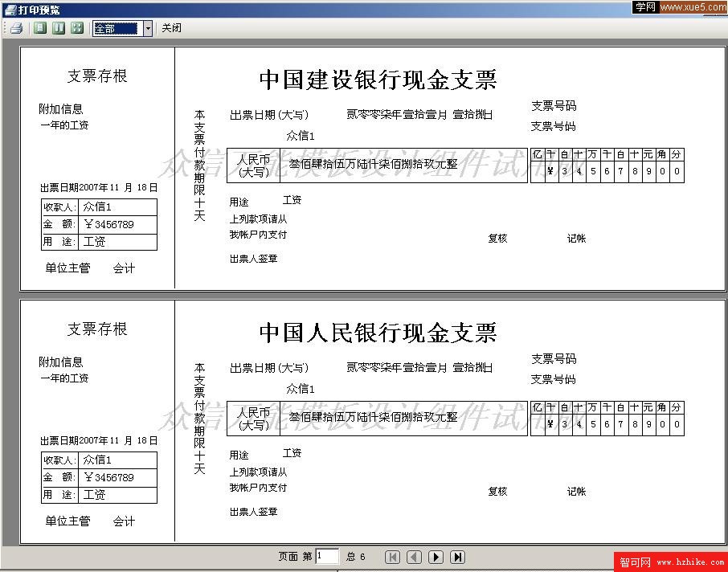Click the 关闭 button
This screenshot has width=728, height=572.
(x=171, y=28)
